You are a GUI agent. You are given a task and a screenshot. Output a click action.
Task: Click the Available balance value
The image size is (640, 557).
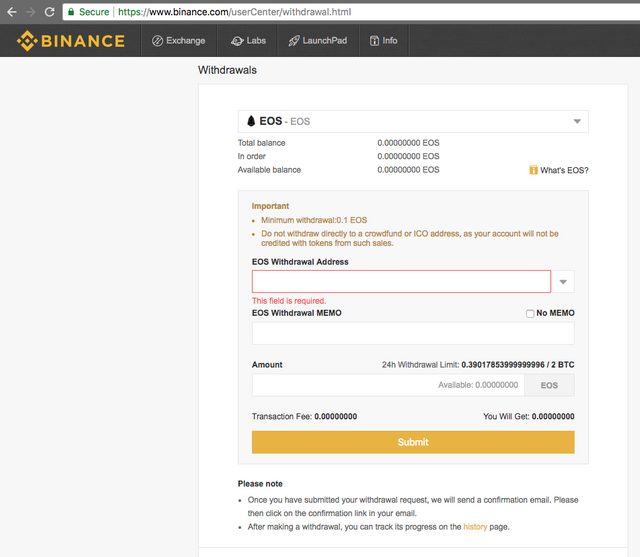click(x=408, y=170)
